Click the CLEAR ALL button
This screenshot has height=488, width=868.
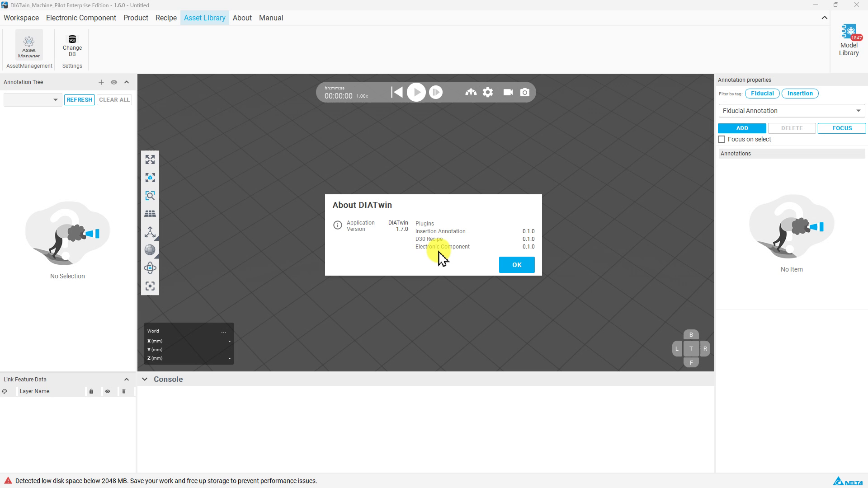click(x=114, y=100)
